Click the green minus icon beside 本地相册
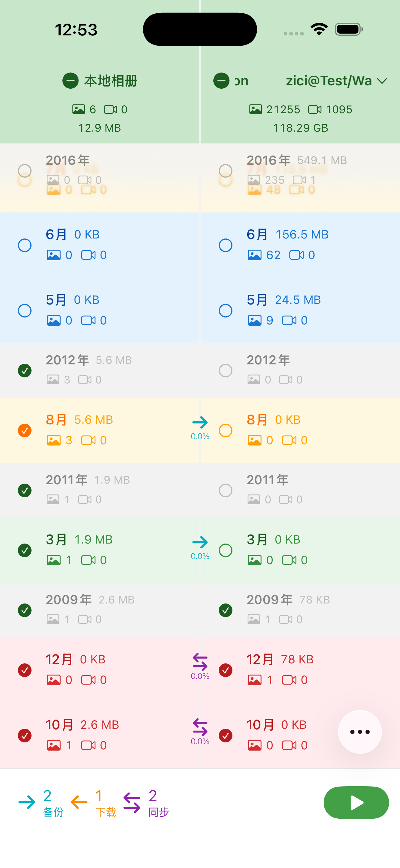Screen dimensions: 400x868 71,81
